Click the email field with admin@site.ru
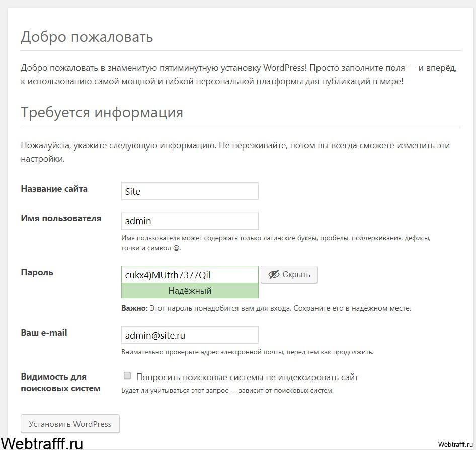476x450 pixels. 190,335
